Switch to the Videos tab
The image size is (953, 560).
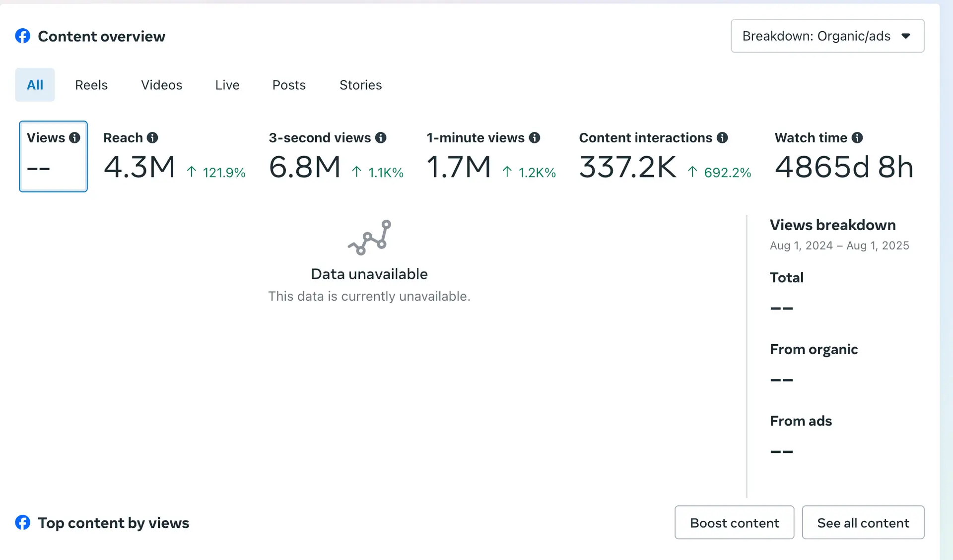(162, 85)
